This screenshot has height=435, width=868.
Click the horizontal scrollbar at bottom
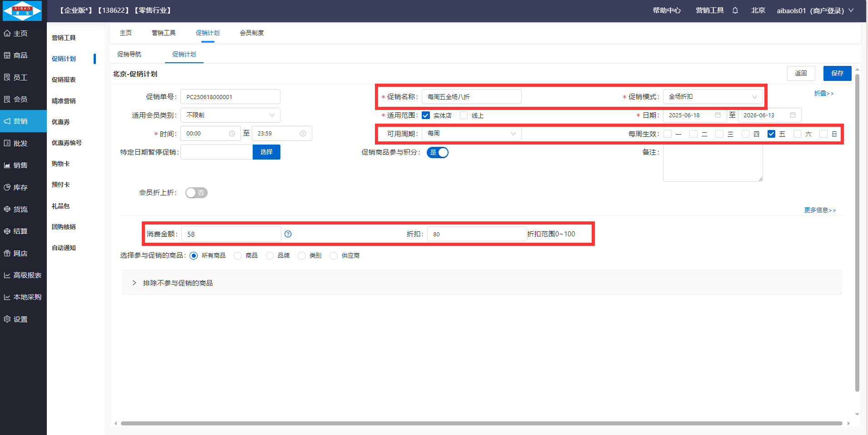481,423
